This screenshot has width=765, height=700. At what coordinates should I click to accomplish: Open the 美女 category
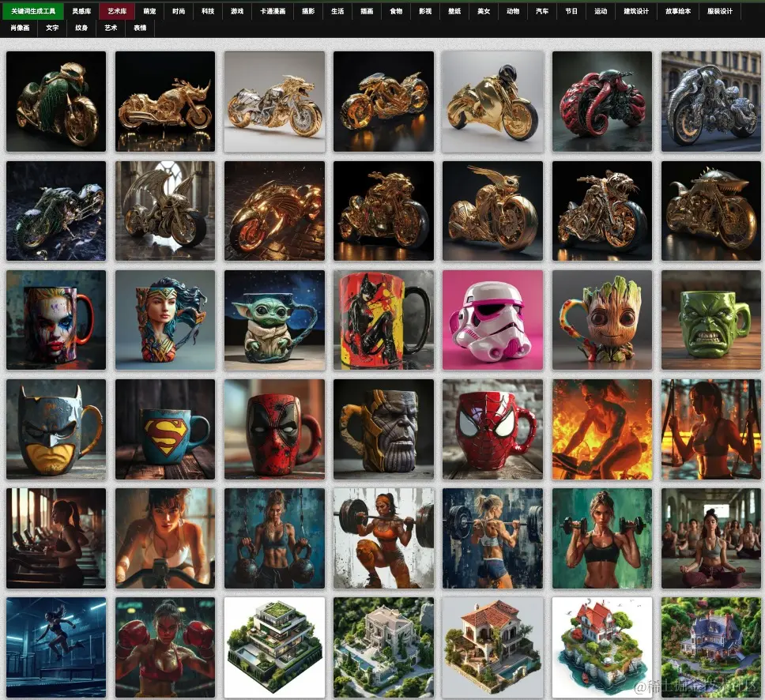tap(484, 11)
